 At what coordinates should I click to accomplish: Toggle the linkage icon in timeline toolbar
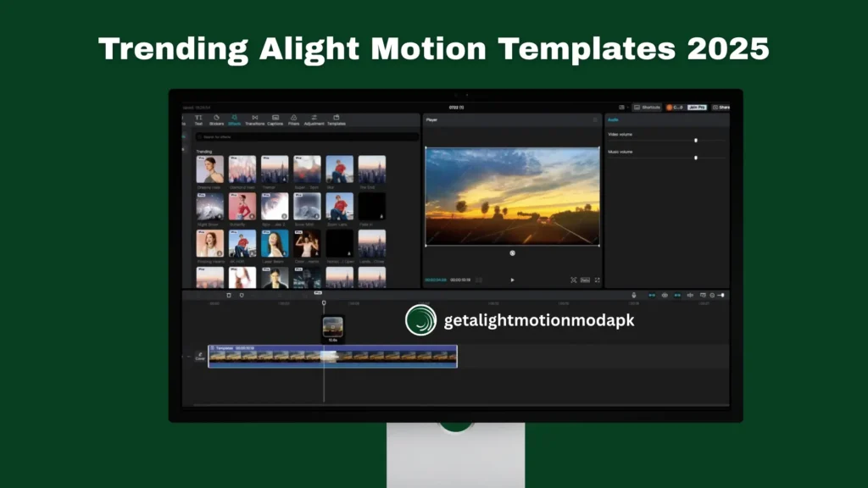[677, 296]
